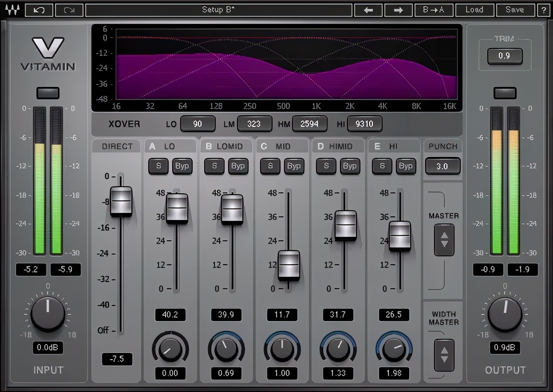The image size is (553, 392).
Task: Click the HI crossover value 9310
Action: click(x=364, y=124)
